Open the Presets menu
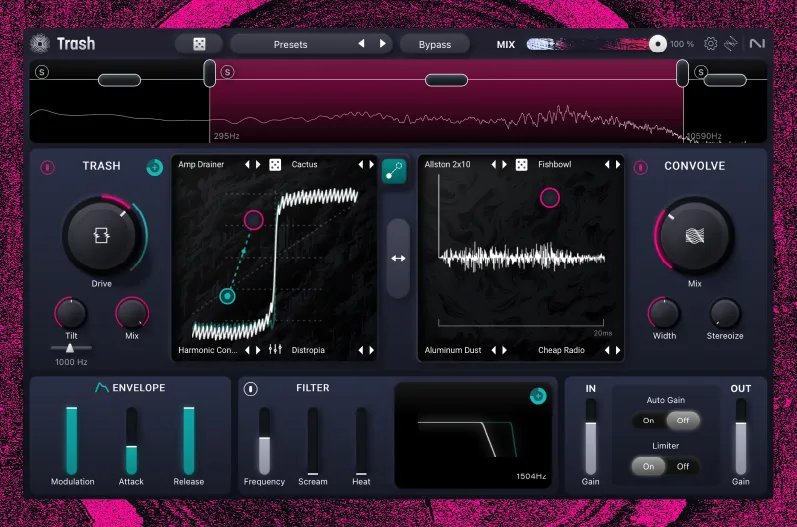The height and width of the screenshot is (527, 797). coord(290,44)
